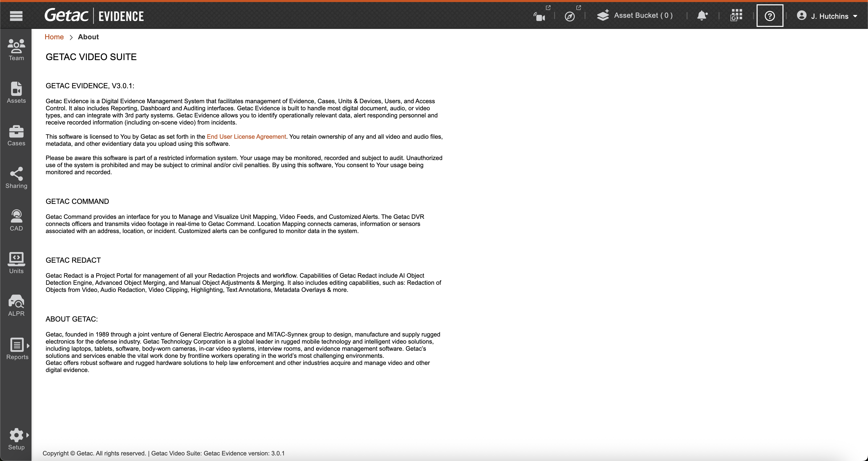Click the Getac Evidence logo
868x461 pixels.
coord(94,15)
